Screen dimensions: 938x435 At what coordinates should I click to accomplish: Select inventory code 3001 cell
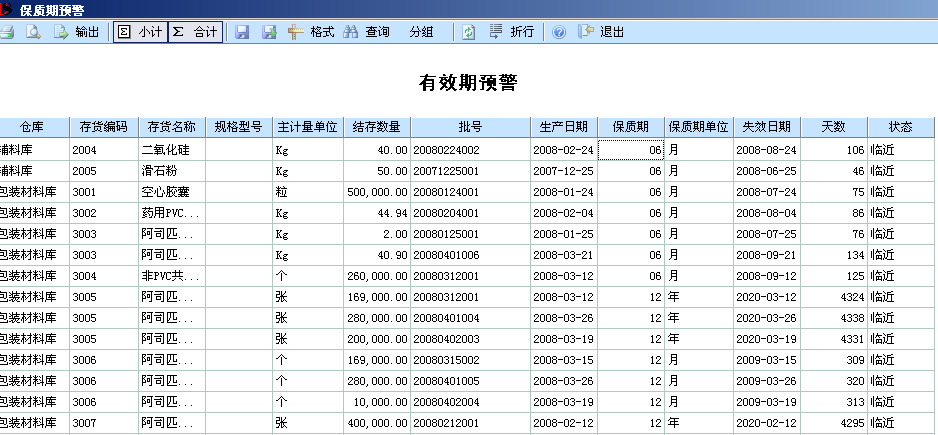(x=104, y=192)
